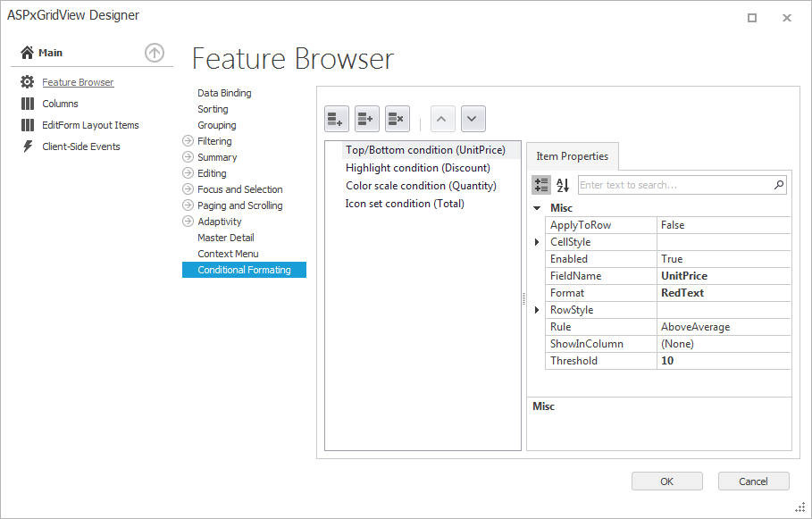812x519 pixels.
Task: Click the search magnifier icon
Action: tap(778, 185)
